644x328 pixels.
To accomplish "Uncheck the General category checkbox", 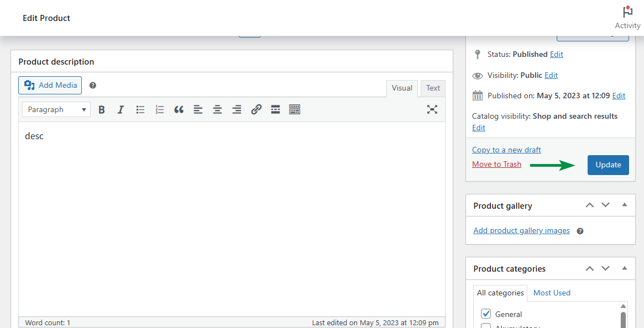I will click(x=486, y=314).
